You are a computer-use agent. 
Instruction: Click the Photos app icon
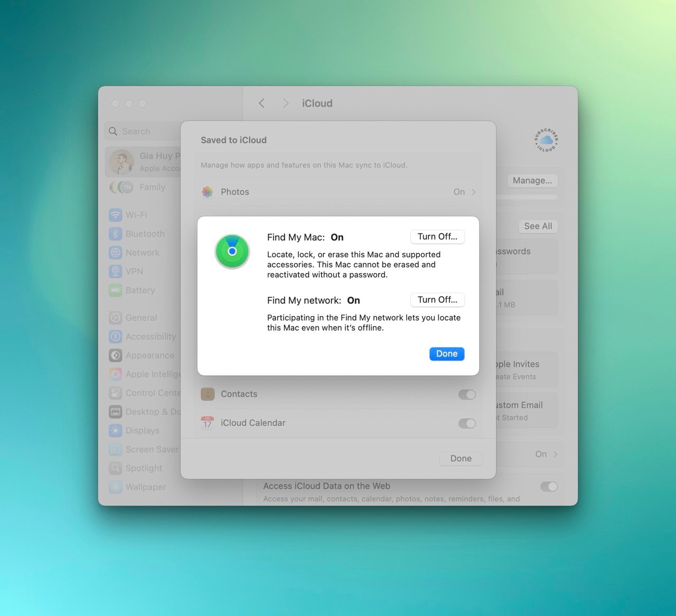208,192
